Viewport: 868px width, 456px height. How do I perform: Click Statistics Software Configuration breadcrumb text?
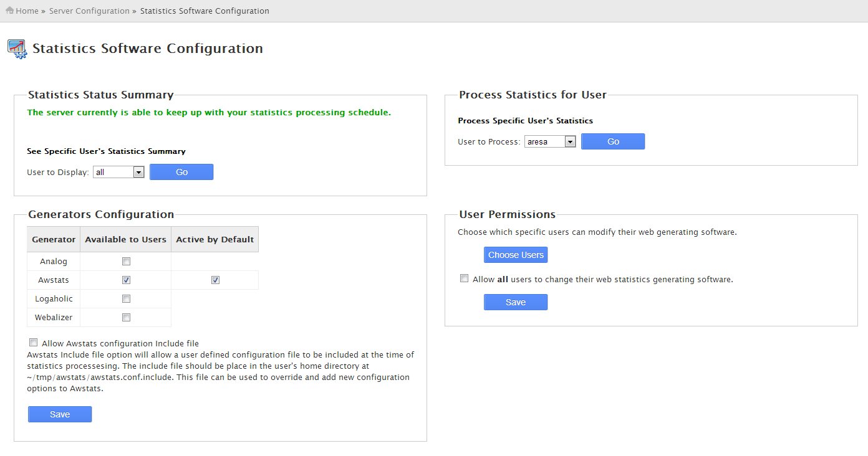coord(205,11)
